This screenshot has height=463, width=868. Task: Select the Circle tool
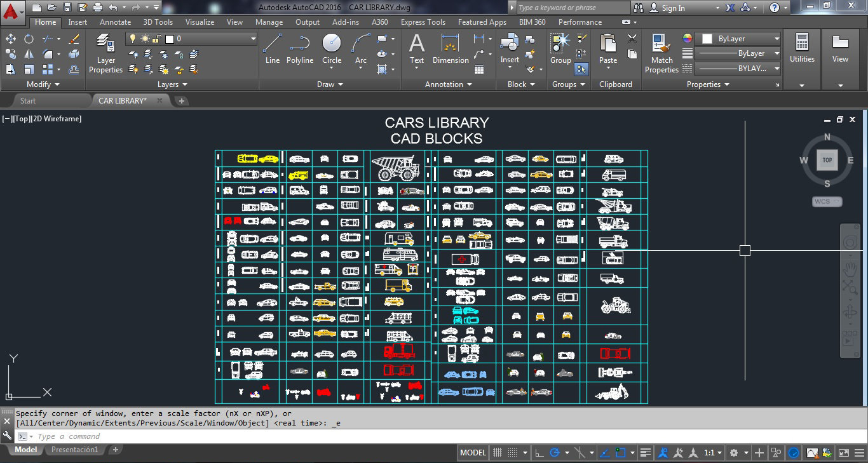pos(331,48)
